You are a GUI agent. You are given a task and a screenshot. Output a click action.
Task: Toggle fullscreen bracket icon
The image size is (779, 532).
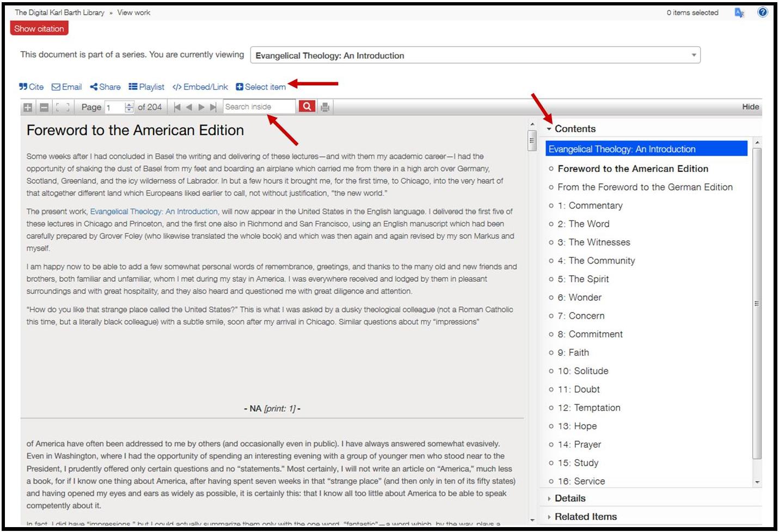click(x=63, y=107)
